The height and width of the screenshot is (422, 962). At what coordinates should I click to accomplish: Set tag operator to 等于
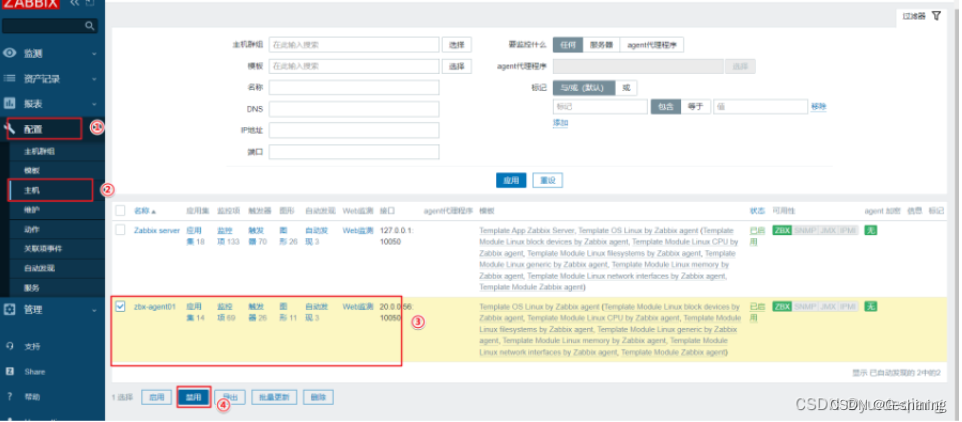point(696,107)
